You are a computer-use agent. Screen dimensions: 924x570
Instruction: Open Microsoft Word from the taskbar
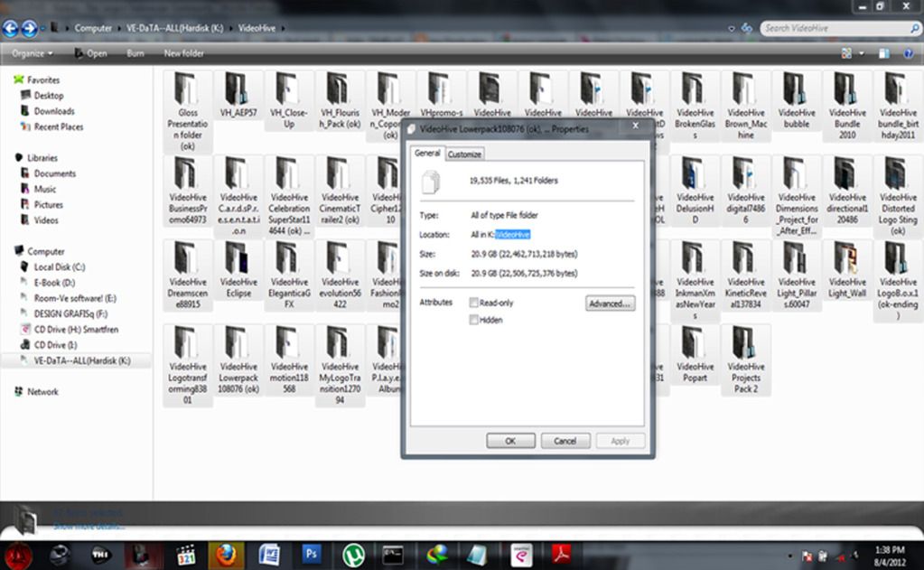(269, 556)
